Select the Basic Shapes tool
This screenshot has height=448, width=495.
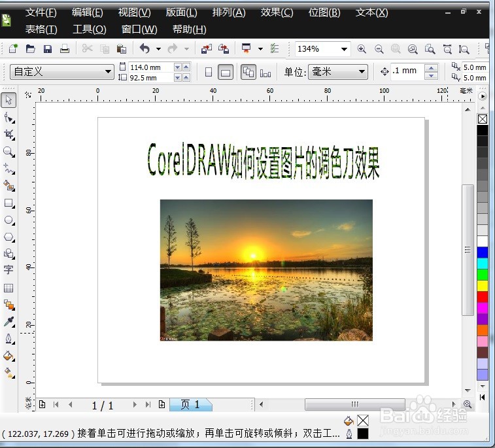point(9,254)
